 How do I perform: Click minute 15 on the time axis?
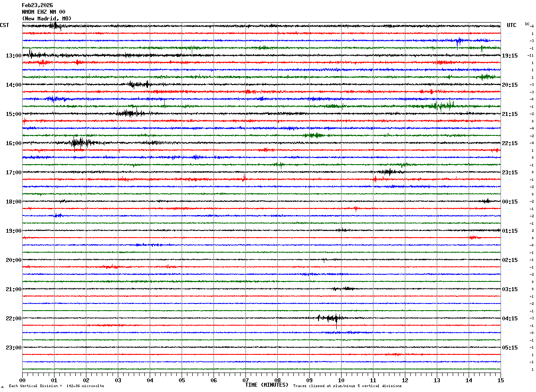tap(501, 380)
